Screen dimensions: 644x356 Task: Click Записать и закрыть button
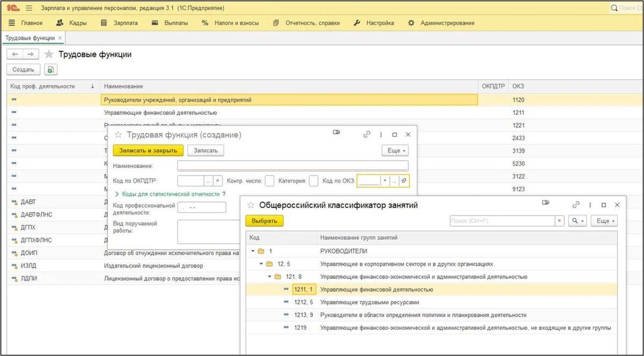(148, 151)
